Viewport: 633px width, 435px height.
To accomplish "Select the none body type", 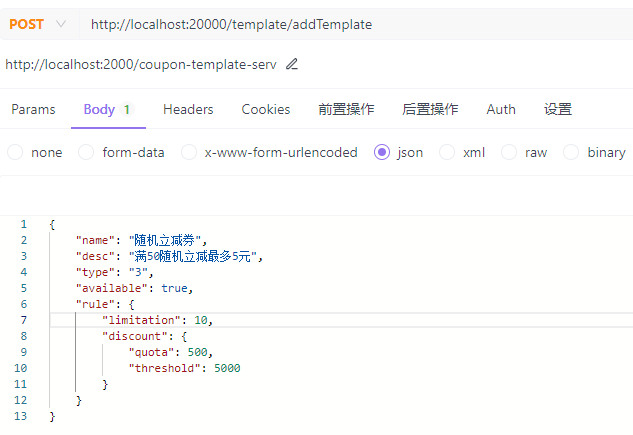I will (x=35, y=153).
